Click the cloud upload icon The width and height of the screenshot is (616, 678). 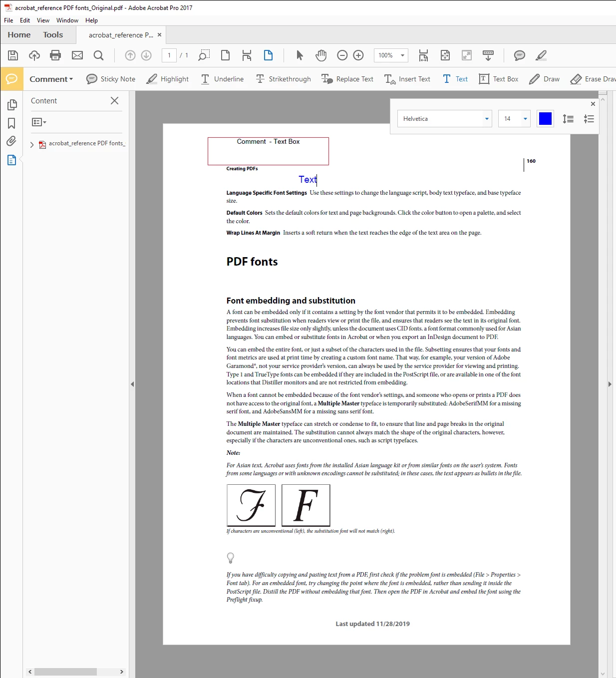pos(34,55)
